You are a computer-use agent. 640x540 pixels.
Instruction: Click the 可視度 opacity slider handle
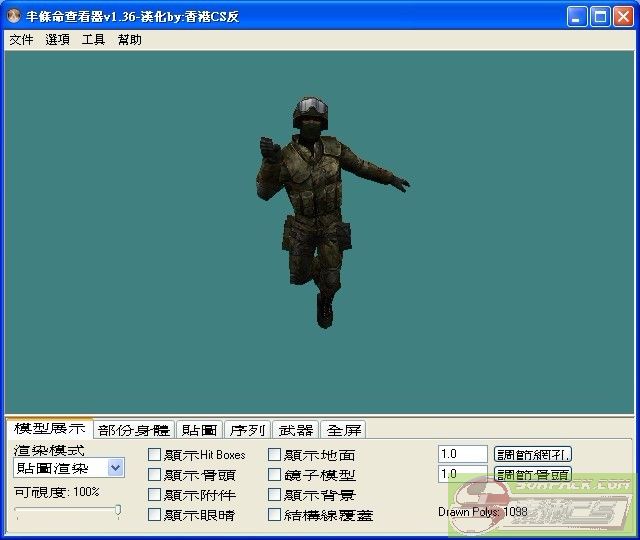pos(118,511)
